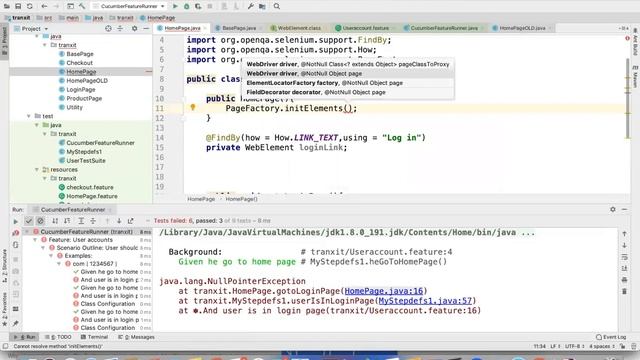
Task: Close the HomePage.java editor tab
Action: tap(205, 28)
